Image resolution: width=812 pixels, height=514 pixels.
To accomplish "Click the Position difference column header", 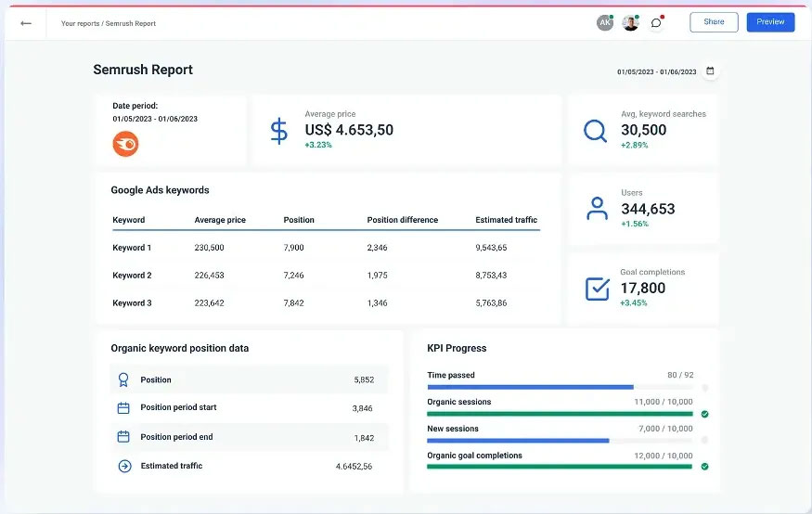I will click(x=403, y=220).
